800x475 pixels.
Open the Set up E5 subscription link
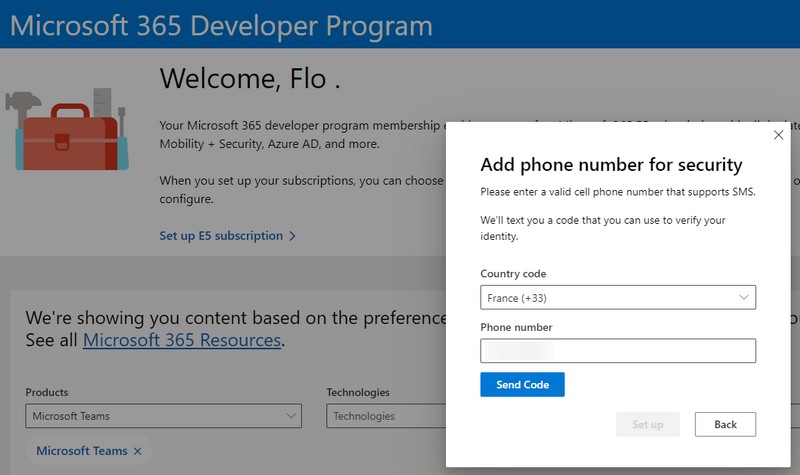click(221, 236)
